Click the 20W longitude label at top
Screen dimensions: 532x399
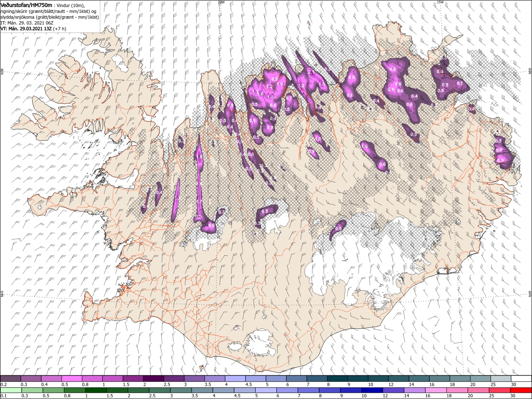coord(221,2)
